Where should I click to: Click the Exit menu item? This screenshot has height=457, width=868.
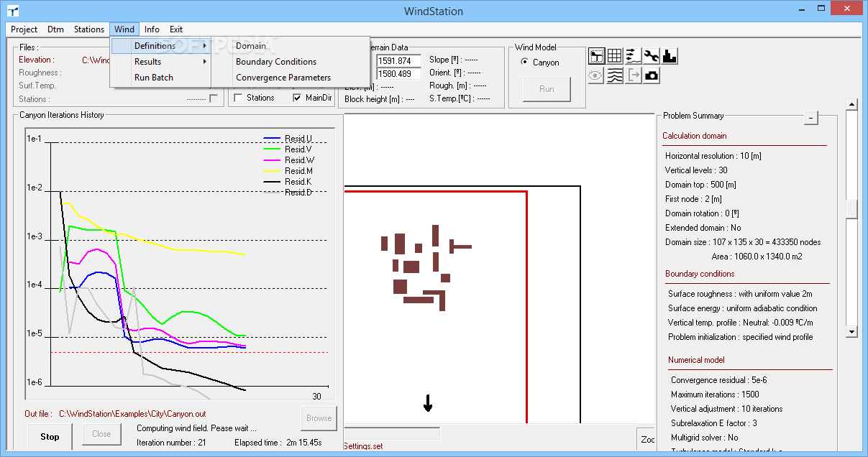point(176,29)
